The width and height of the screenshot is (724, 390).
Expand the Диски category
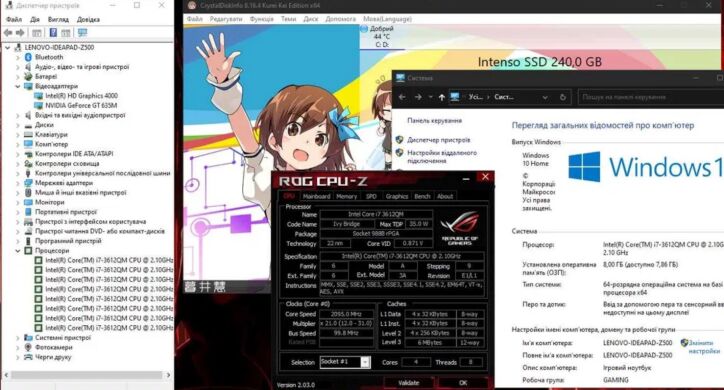pyautogui.click(x=18, y=125)
